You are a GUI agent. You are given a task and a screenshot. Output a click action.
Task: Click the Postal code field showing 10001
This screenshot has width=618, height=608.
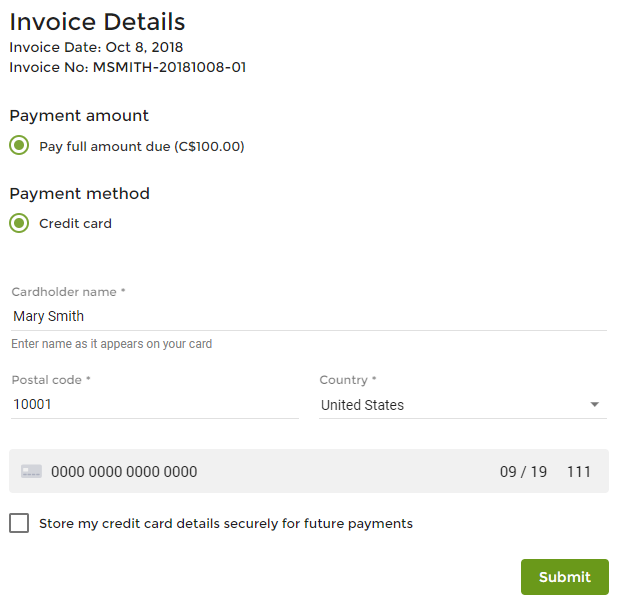pos(155,405)
